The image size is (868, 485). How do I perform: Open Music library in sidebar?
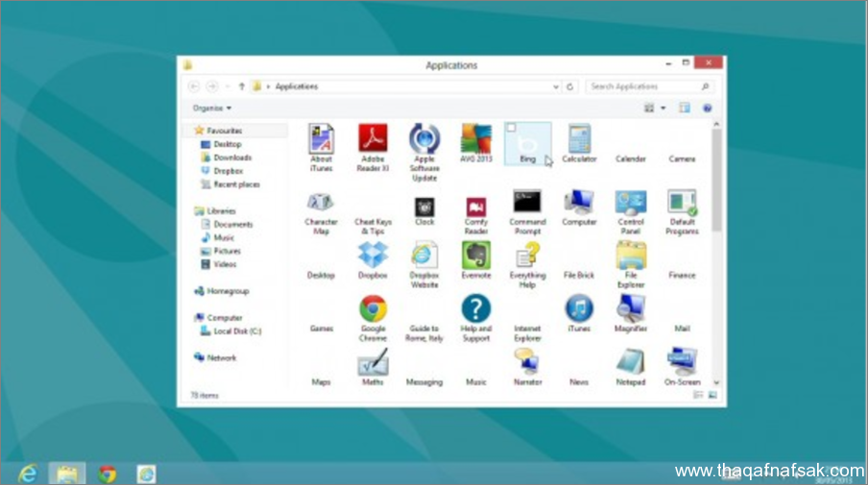tap(224, 237)
